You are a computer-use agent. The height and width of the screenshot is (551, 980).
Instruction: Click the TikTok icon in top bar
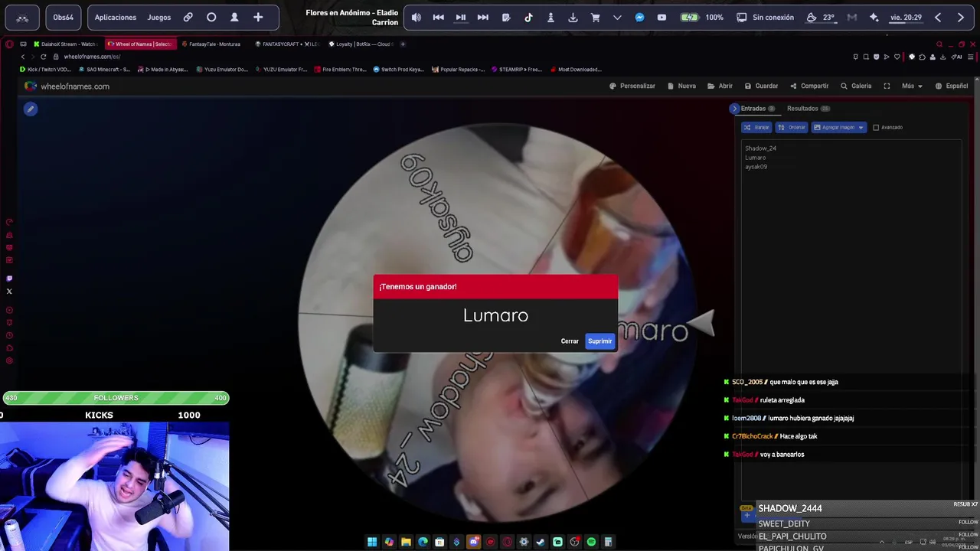528,18
